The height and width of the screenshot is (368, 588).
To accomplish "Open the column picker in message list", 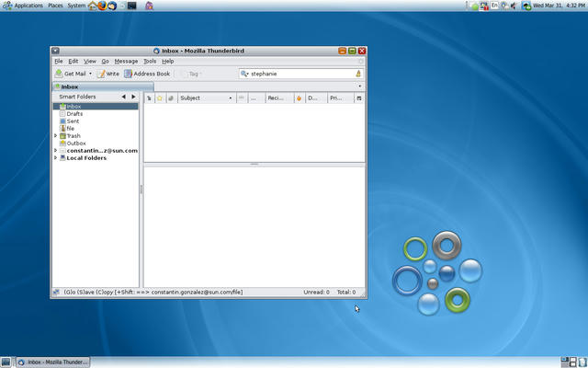I will click(359, 98).
